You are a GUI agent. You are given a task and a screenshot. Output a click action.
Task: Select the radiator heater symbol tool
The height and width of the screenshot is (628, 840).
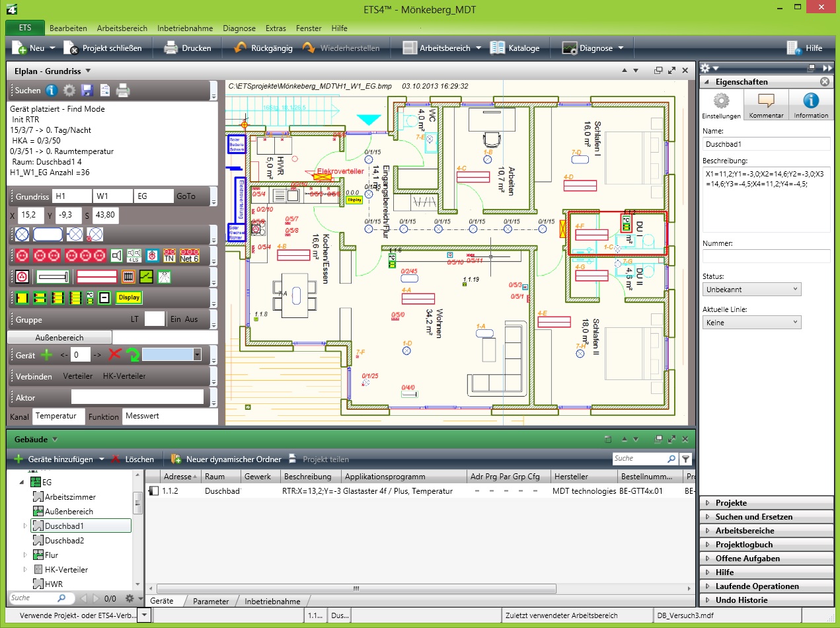(129, 276)
